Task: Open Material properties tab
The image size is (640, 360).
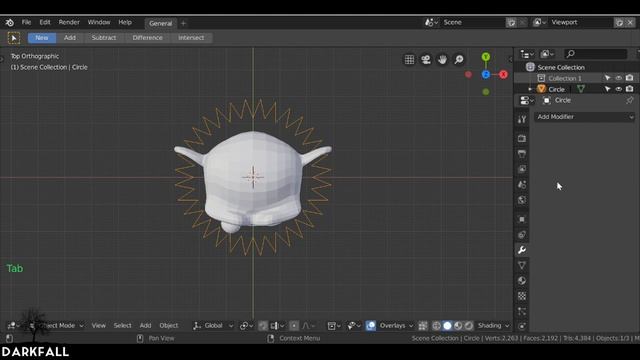Action: coord(522,280)
